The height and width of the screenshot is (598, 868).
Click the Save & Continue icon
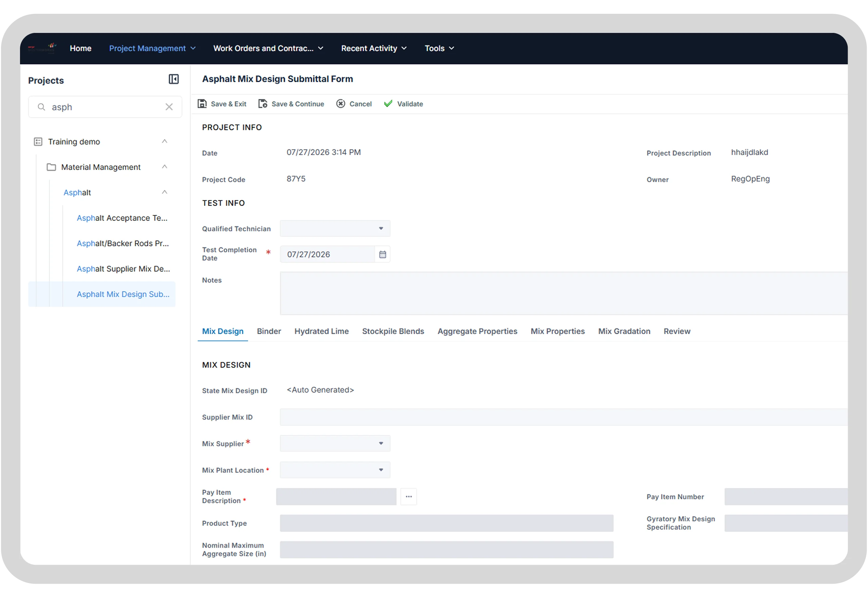pos(263,104)
